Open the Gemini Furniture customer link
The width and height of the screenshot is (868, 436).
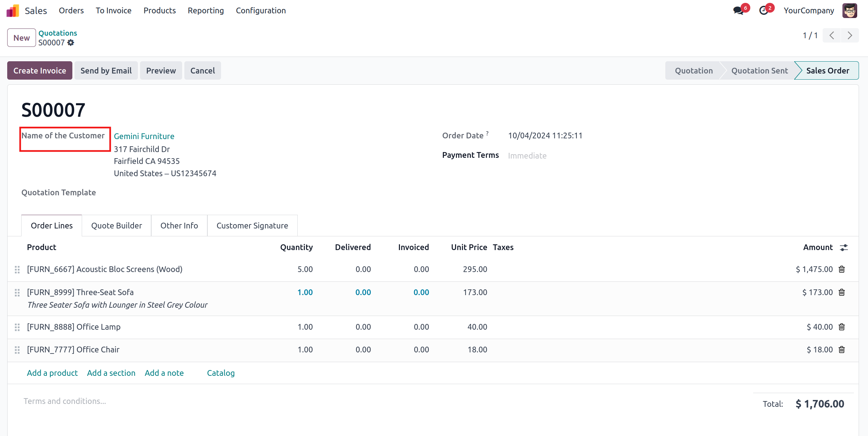point(144,136)
